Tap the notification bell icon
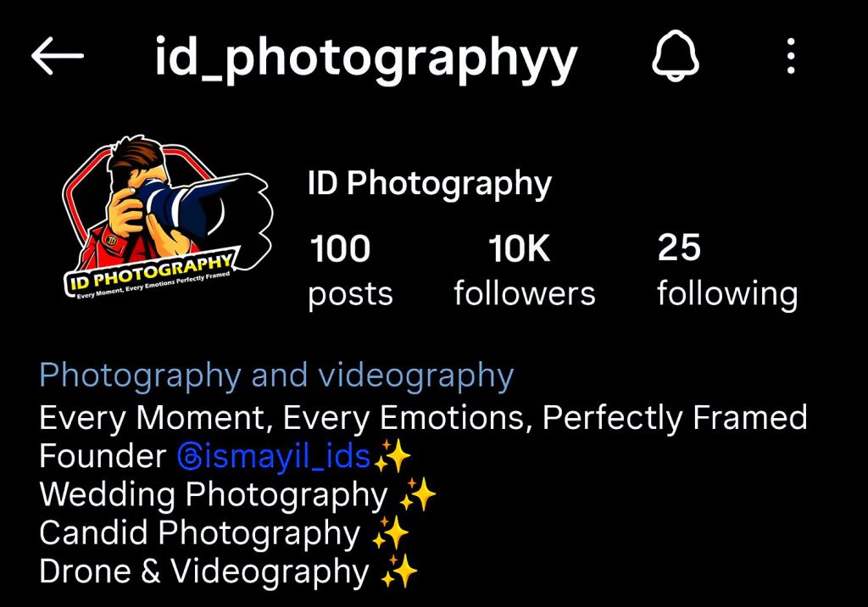The height and width of the screenshot is (607, 868). [676, 57]
